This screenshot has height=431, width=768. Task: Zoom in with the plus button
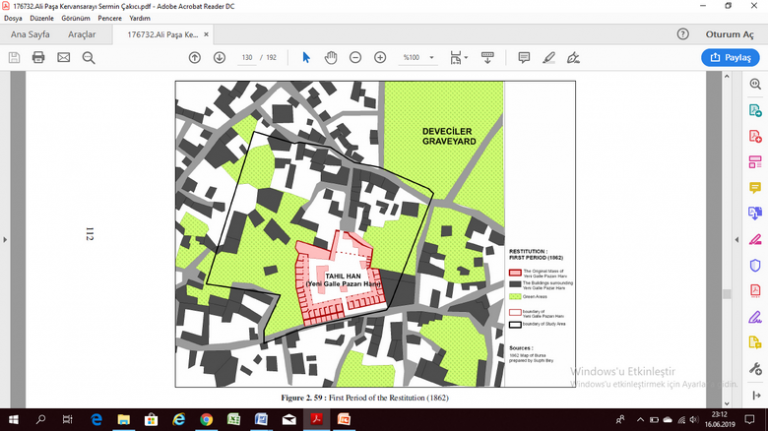(380, 57)
